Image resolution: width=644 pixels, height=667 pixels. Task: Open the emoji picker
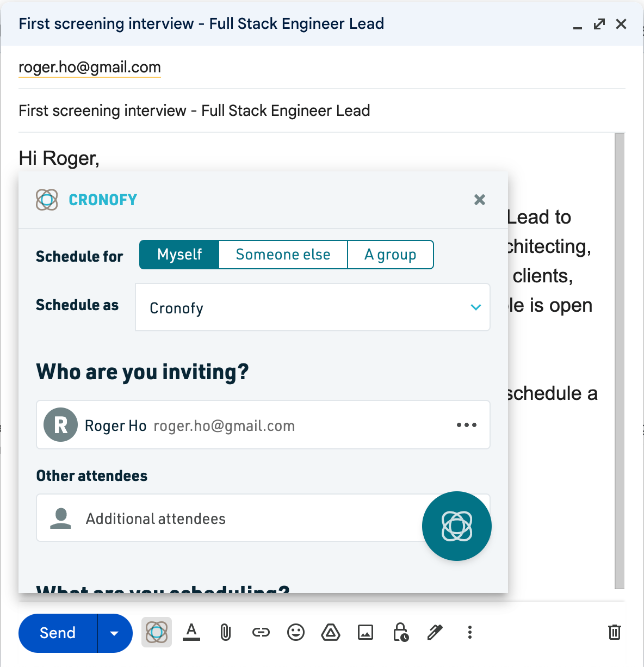click(x=296, y=632)
